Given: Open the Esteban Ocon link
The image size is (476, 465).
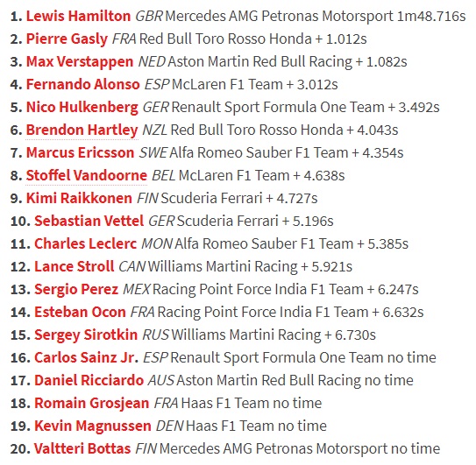Looking at the screenshot, I should pos(80,312).
